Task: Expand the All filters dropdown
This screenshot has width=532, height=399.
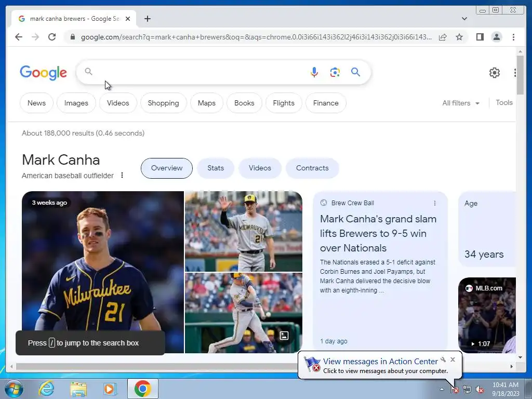Action: (x=461, y=103)
